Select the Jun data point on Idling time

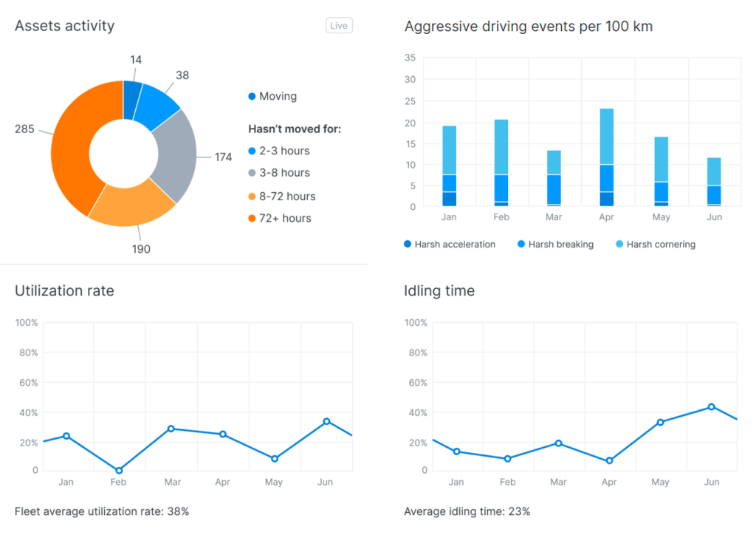click(x=712, y=406)
